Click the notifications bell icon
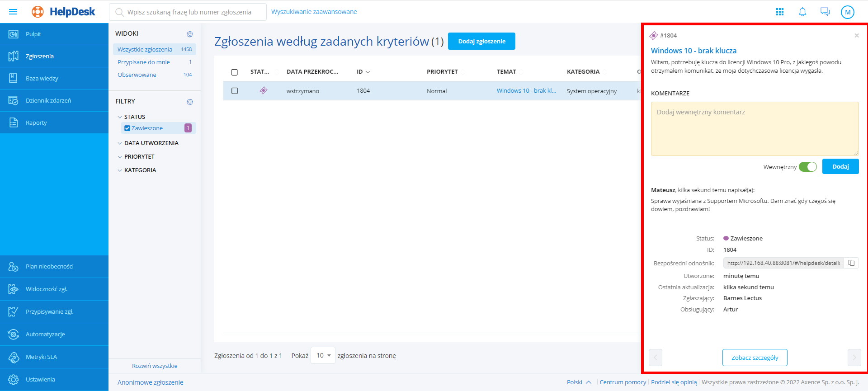Screen dimensions: 868x391 (x=802, y=12)
